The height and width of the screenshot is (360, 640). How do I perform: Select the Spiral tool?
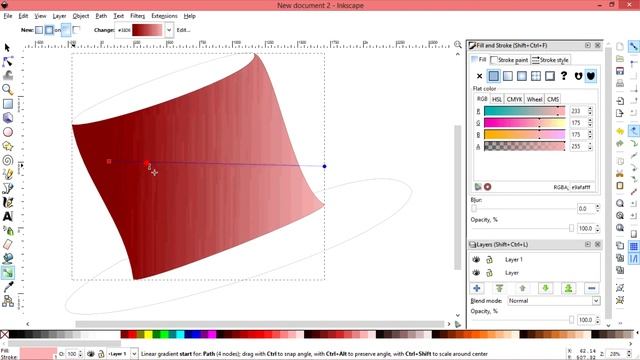pyautogui.click(x=7, y=160)
